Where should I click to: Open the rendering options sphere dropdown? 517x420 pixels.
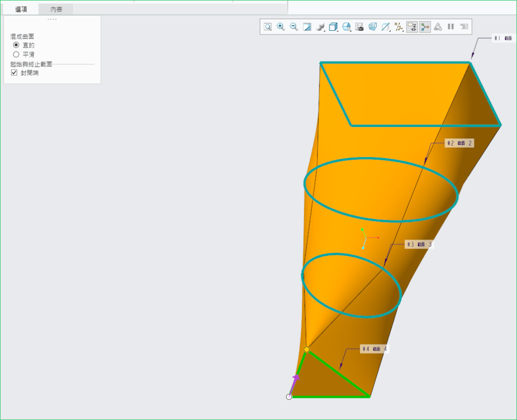pos(320,27)
